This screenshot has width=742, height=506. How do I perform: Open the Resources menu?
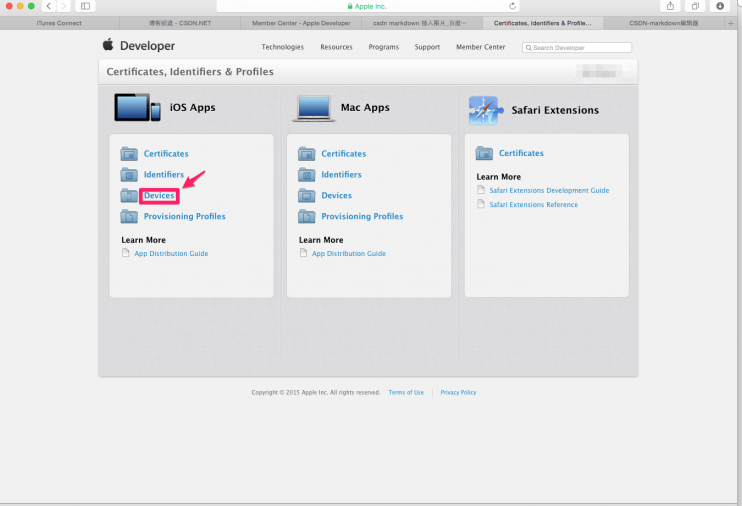pyautogui.click(x=336, y=47)
